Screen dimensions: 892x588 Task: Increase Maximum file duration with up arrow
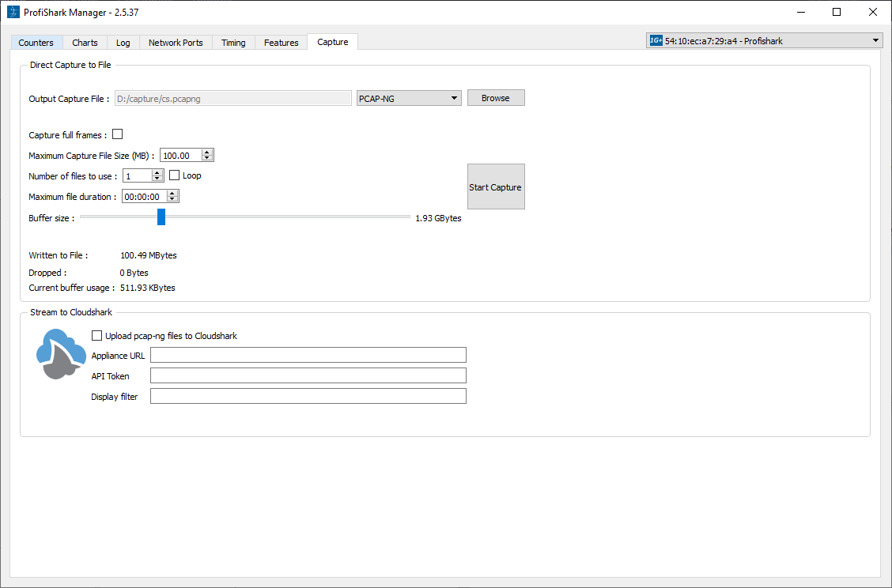[172, 193]
